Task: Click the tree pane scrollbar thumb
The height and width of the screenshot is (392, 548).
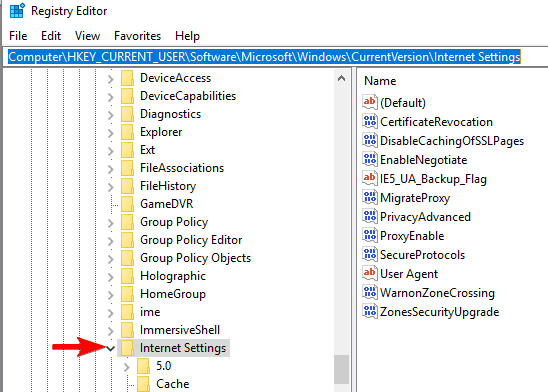Action: coord(341,369)
